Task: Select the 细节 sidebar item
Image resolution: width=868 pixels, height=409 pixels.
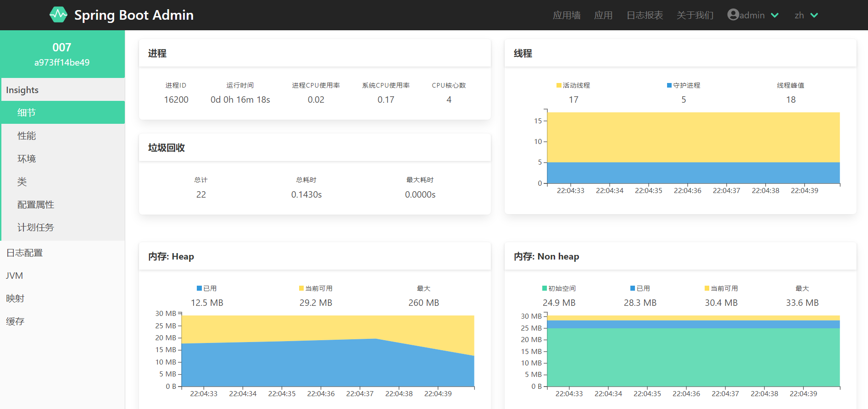Action: click(62, 112)
